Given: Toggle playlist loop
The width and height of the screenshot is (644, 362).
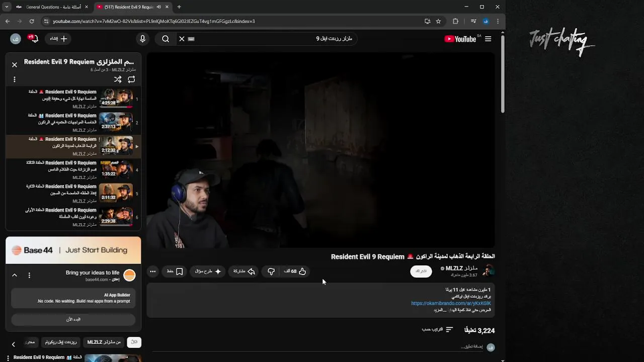Looking at the screenshot, I should tap(131, 79).
